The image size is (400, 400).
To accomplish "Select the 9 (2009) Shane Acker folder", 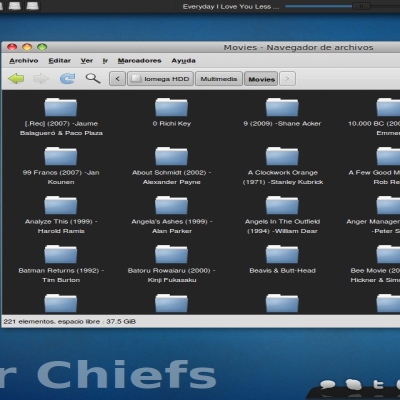I will click(x=282, y=107).
